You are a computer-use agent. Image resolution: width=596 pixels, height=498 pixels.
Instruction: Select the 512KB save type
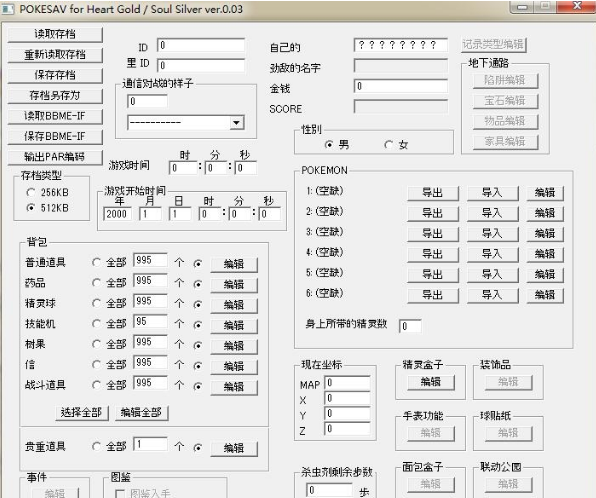pyautogui.click(x=31, y=208)
